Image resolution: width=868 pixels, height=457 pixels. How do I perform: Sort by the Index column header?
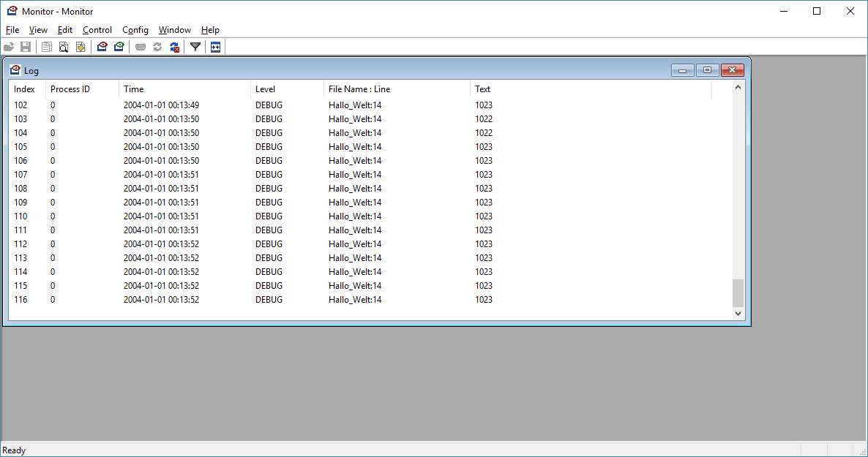pos(27,89)
